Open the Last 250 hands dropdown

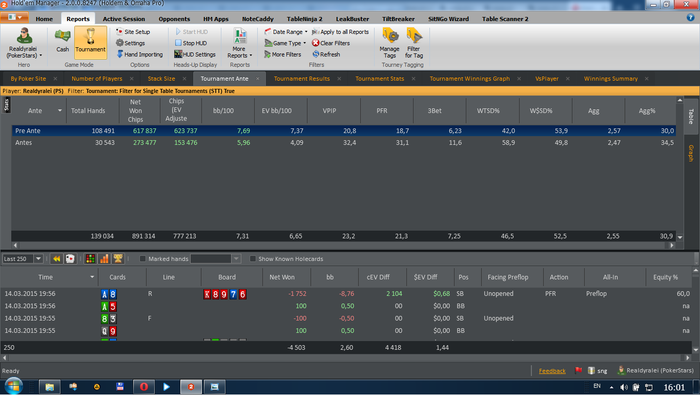tap(38, 259)
